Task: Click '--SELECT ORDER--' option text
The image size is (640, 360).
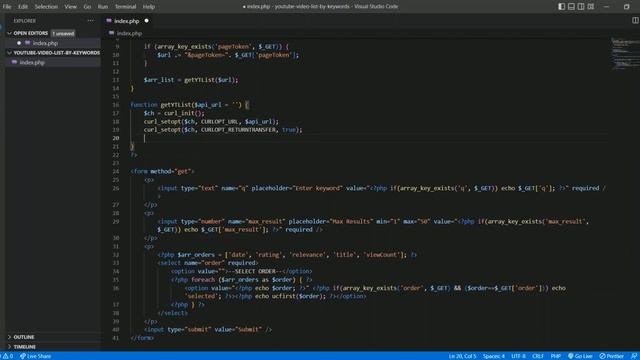Action: coord(255,271)
